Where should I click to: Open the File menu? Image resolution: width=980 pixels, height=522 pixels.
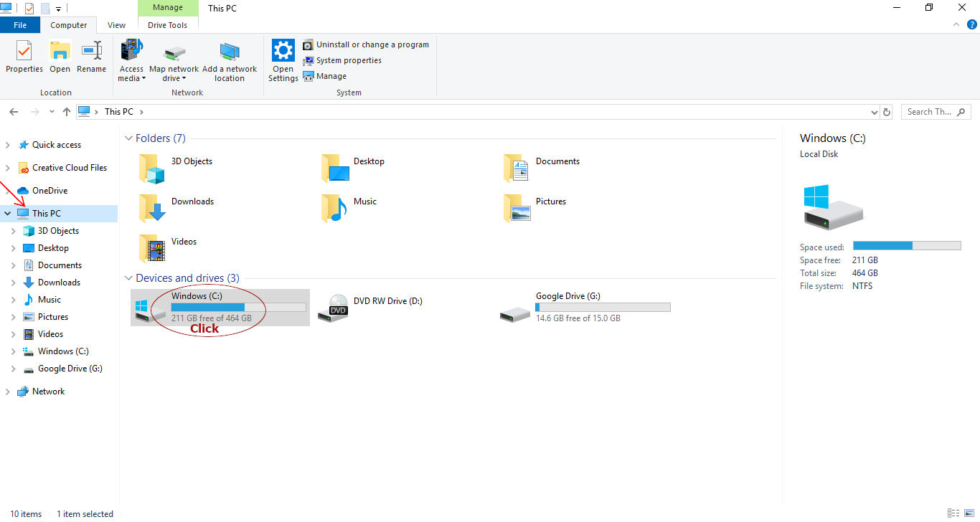[x=20, y=25]
